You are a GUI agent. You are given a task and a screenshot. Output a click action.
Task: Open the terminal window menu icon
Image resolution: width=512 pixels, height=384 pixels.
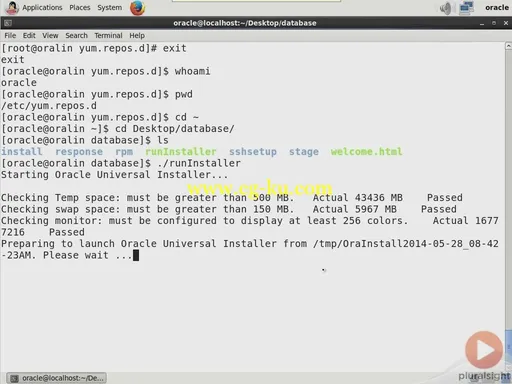tap(8, 23)
